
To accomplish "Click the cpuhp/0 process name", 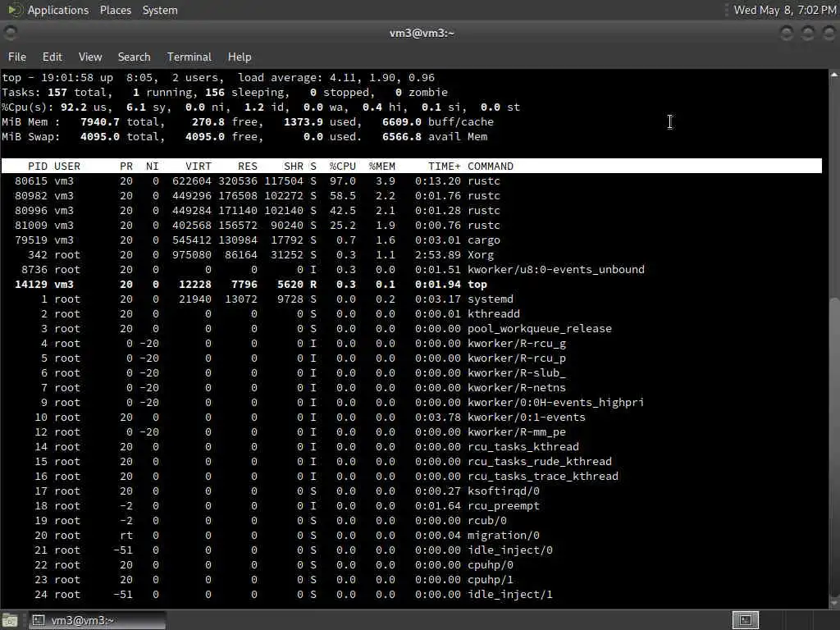I will coord(491,564).
